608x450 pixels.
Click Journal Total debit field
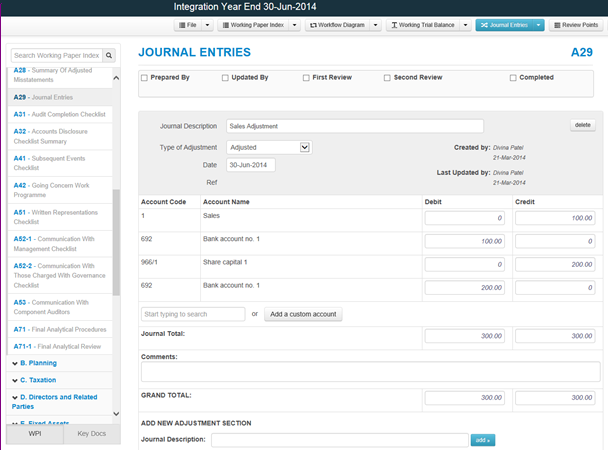[x=465, y=336]
